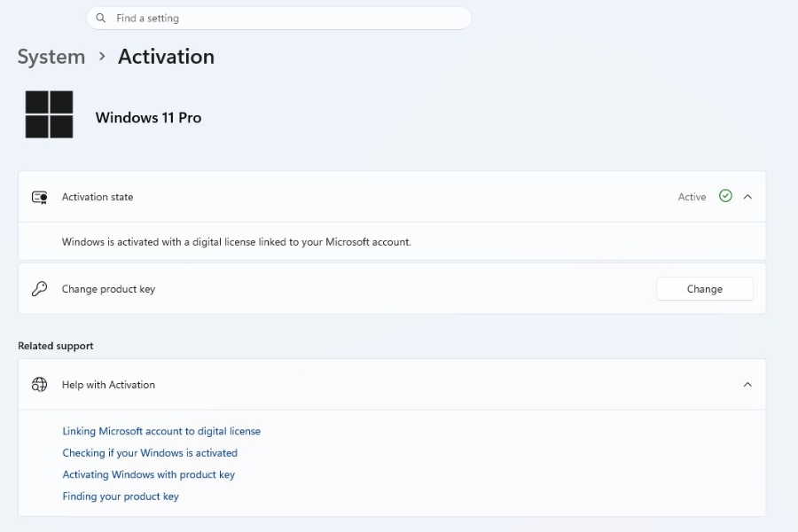Focus the Find a setting search box
The width and height of the screenshot is (798, 532).
coord(279,18)
